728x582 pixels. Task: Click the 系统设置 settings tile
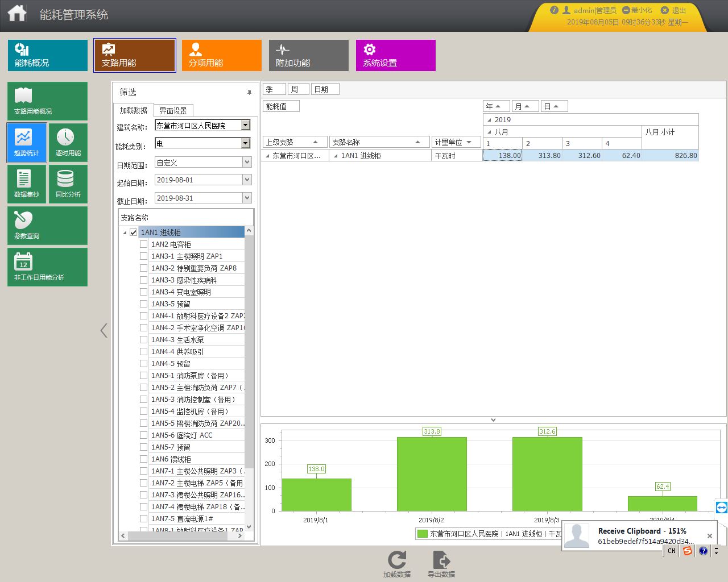coord(395,55)
